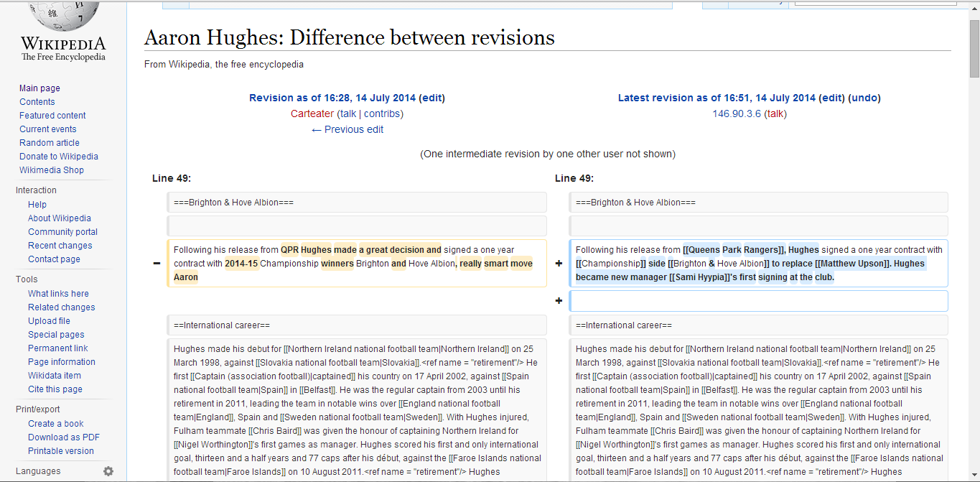
Task: Click Cite this page link
Action: point(55,389)
